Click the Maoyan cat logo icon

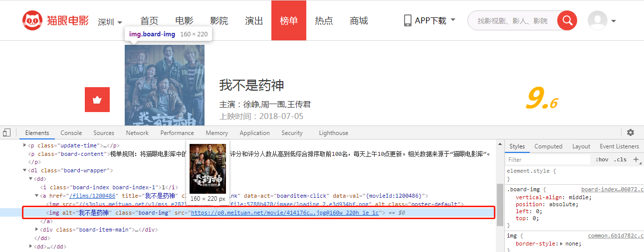point(32,20)
